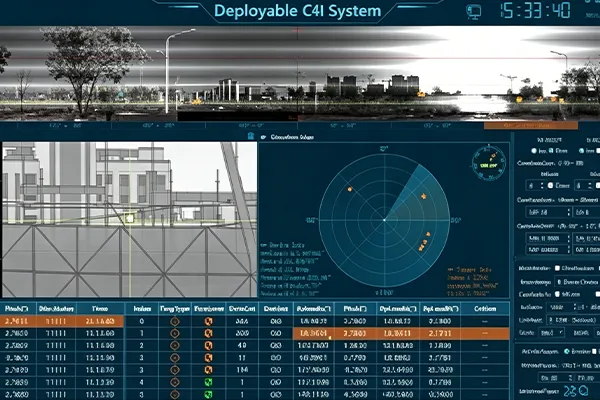
Task: Click the first column header of left table
Action: point(18,309)
